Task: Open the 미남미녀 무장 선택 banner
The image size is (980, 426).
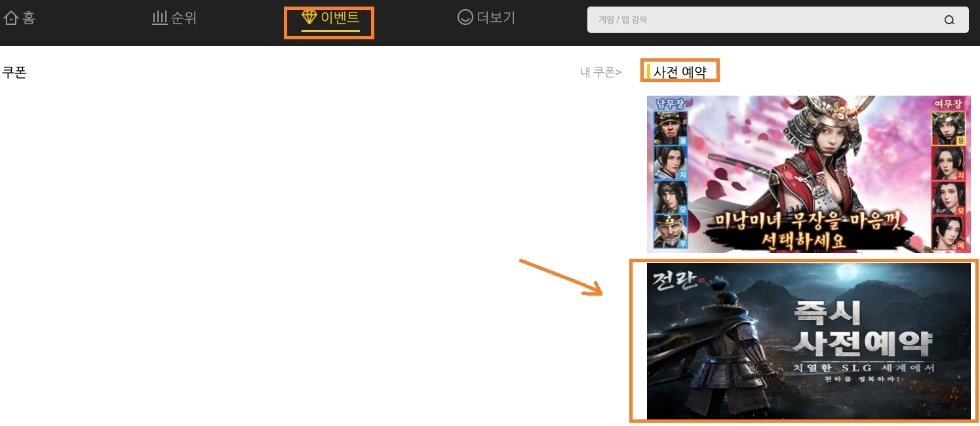Action: 809,174
